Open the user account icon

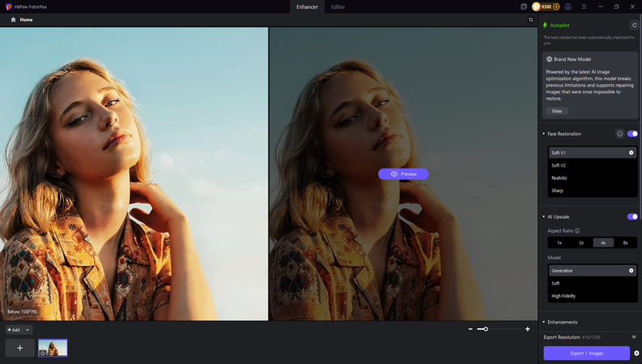pos(568,6)
